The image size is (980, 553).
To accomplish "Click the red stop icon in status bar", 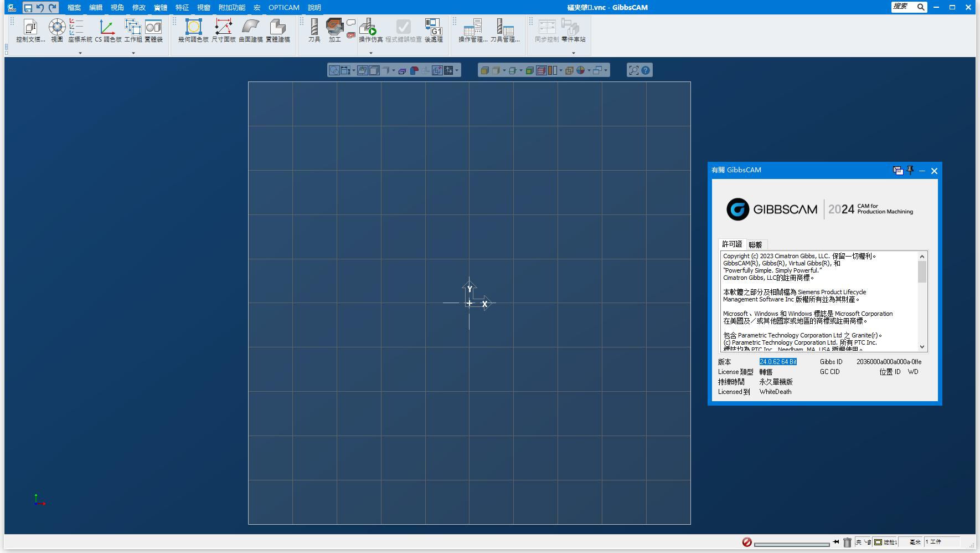I will 747,542.
